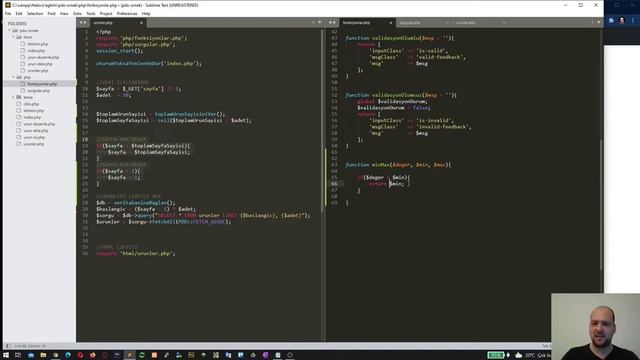Screen dimensions: 640x360
Task: Click require 'html/urunler.php' line
Action: coord(136,253)
